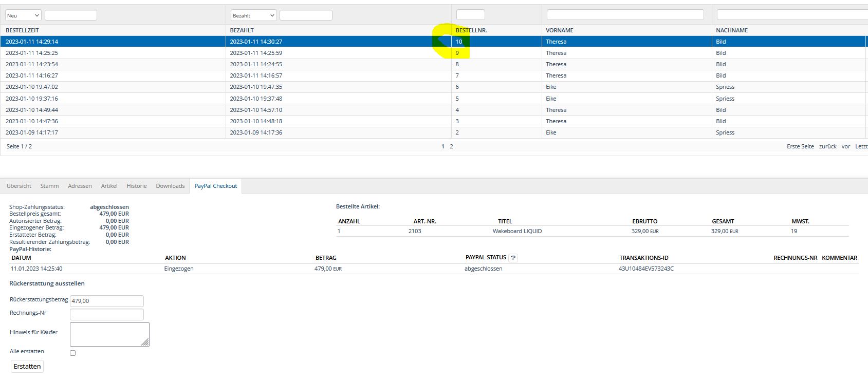Open the Historie tab
This screenshot has height=382, width=868.
pyautogui.click(x=137, y=186)
